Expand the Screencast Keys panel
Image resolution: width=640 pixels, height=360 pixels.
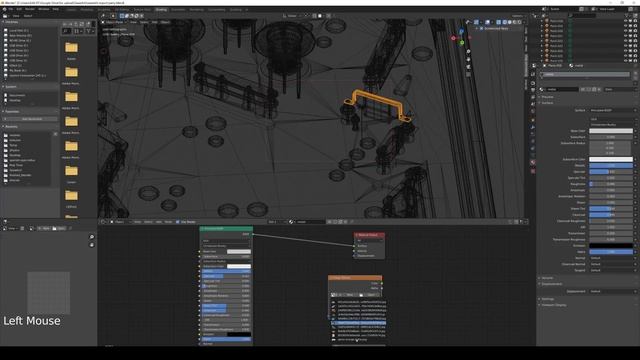pyautogui.click(x=477, y=29)
